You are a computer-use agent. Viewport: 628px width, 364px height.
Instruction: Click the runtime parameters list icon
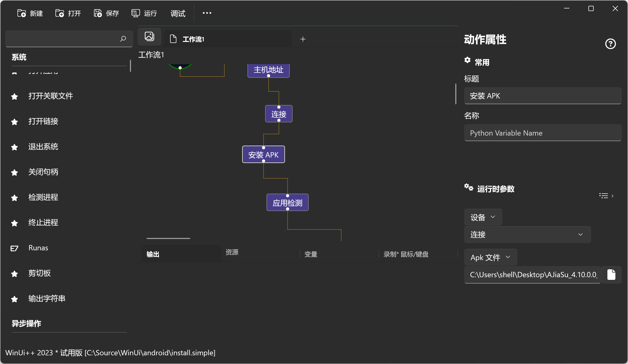point(604,195)
